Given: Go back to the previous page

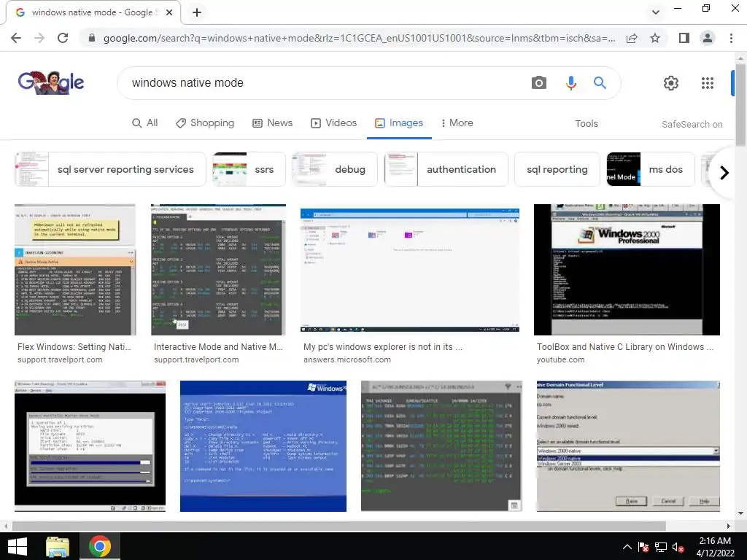Looking at the screenshot, I should (x=16, y=38).
